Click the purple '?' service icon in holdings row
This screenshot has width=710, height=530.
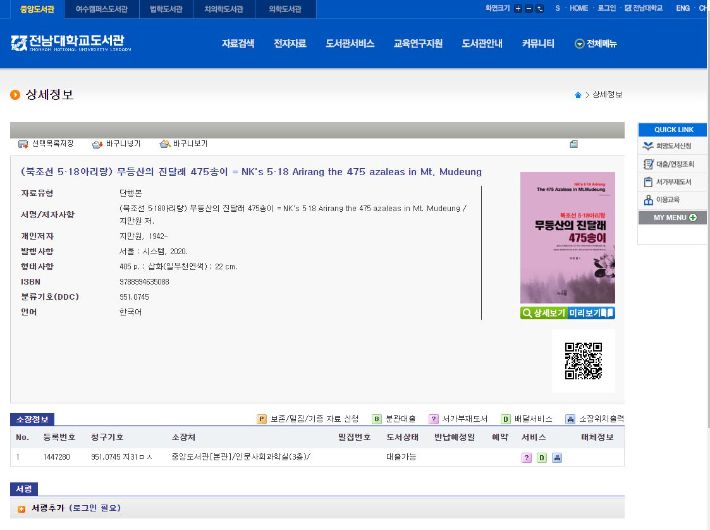526,458
